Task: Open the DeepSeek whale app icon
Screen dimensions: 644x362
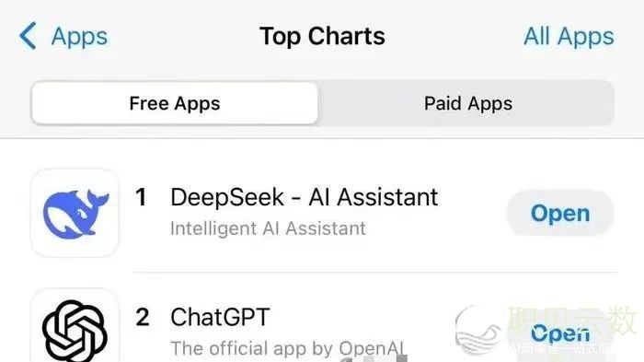Action: tap(75, 213)
